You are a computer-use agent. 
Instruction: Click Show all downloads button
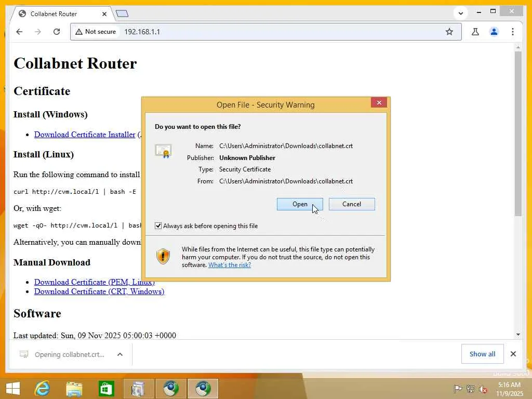pos(482,354)
